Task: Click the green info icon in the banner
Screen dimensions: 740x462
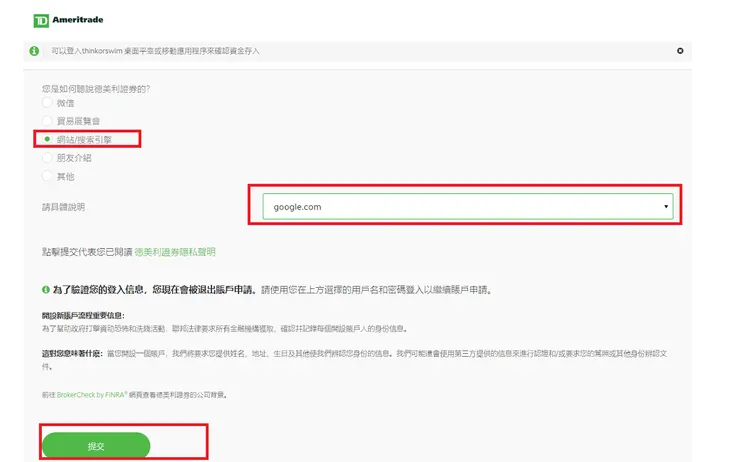Action: [34, 51]
